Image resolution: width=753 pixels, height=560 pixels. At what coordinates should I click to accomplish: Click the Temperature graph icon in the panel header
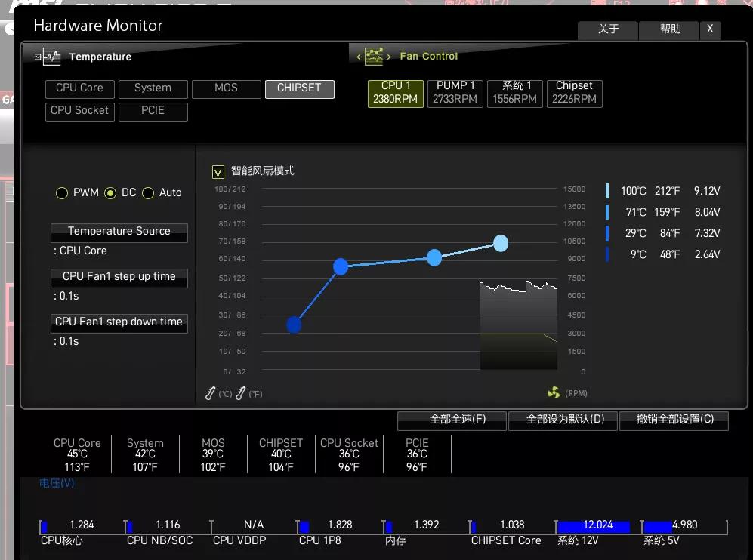(51, 57)
